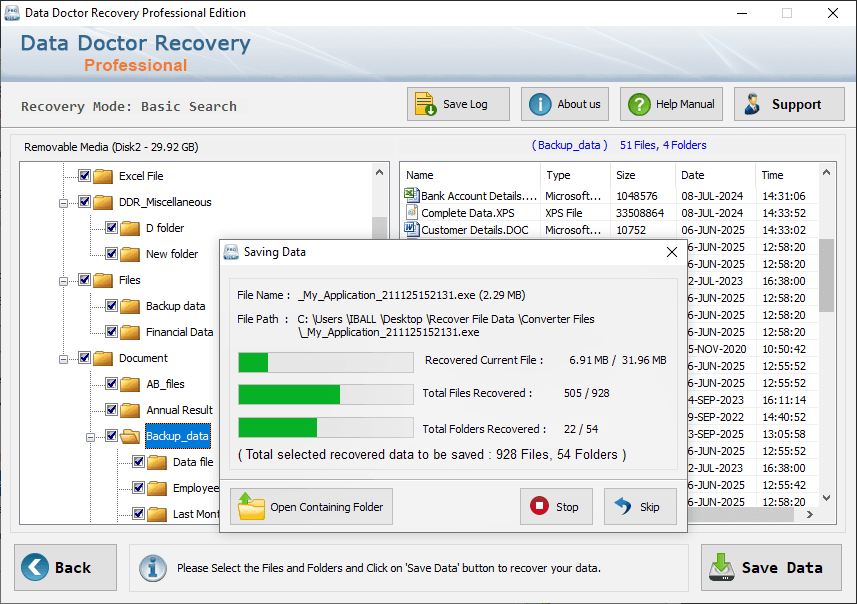Click the Help Manual question mark icon
857x604 pixels.
point(639,104)
